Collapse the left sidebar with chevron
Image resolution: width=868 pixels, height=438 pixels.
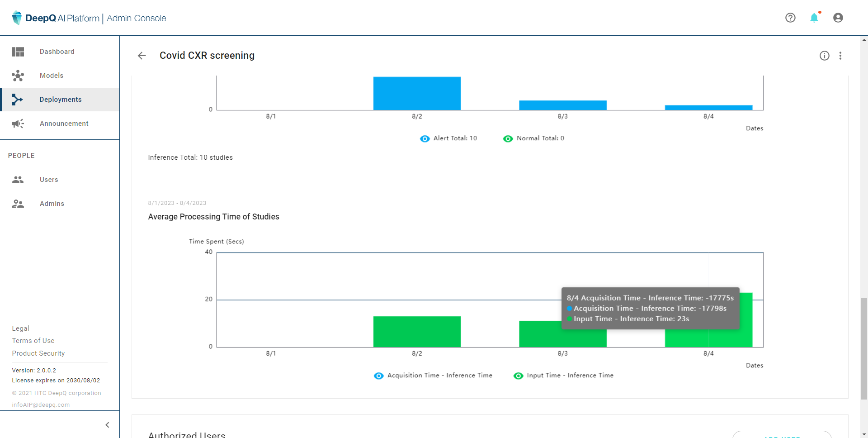pos(107,425)
